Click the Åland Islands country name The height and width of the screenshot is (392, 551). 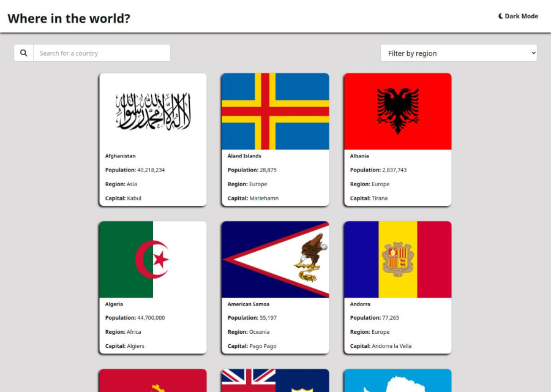244,156
